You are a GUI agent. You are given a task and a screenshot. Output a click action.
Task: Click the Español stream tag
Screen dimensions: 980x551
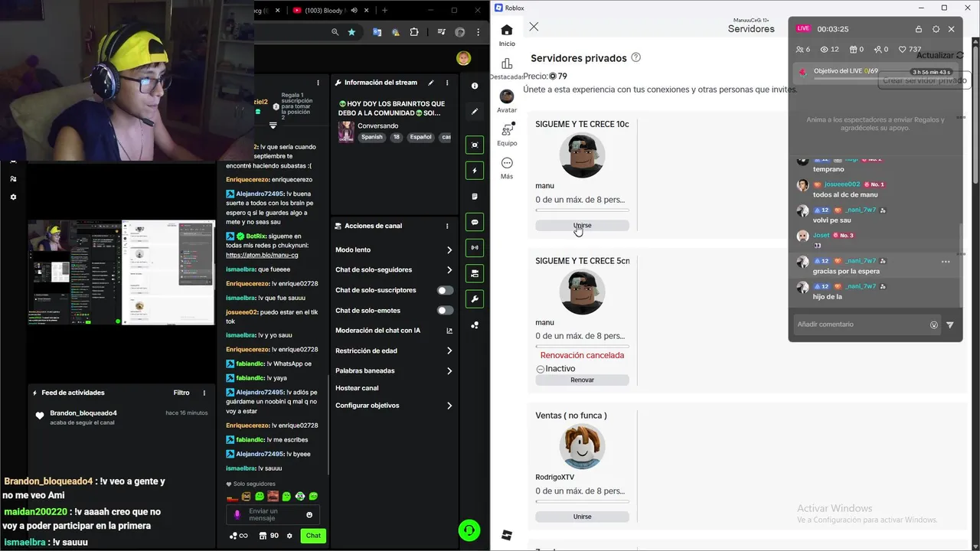(x=420, y=137)
